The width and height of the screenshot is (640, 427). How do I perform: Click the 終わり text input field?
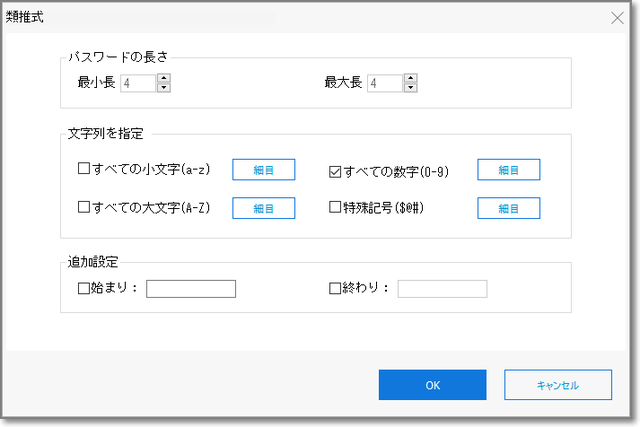pyautogui.click(x=442, y=289)
